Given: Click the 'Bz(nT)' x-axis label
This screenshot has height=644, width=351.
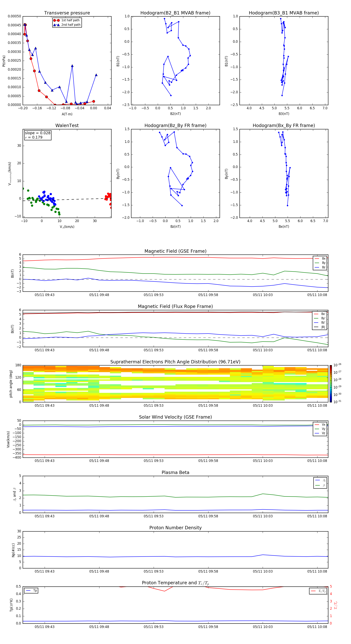Looking at the screenshot, I should [175, 227].
